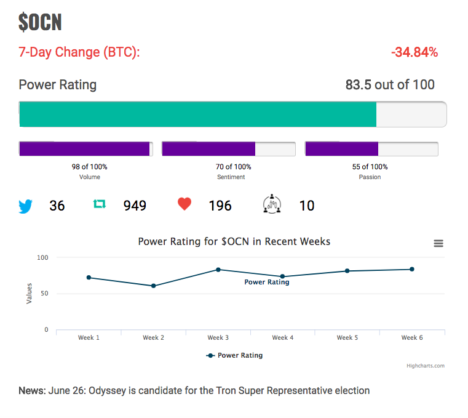This screenshot has width=468, height=418.
Task: Toggle the Power Rating legend series
Action: pos(234,355)
